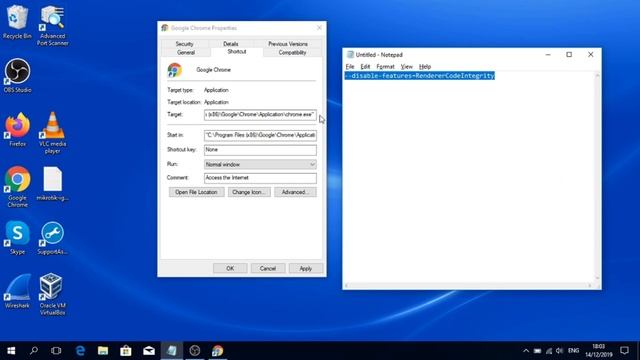Click Cancel in Chrome Properties
Screen dimensions: 640x360
coord(268,269)
